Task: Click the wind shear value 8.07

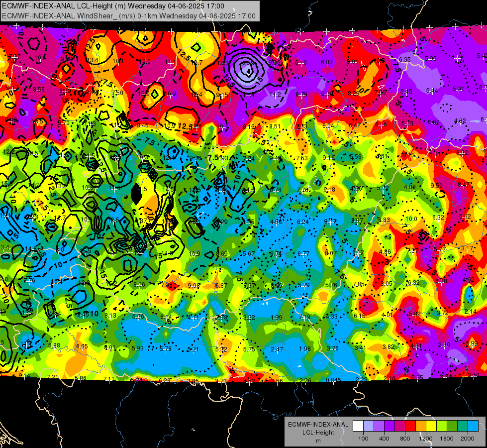Action: point(330,253)
